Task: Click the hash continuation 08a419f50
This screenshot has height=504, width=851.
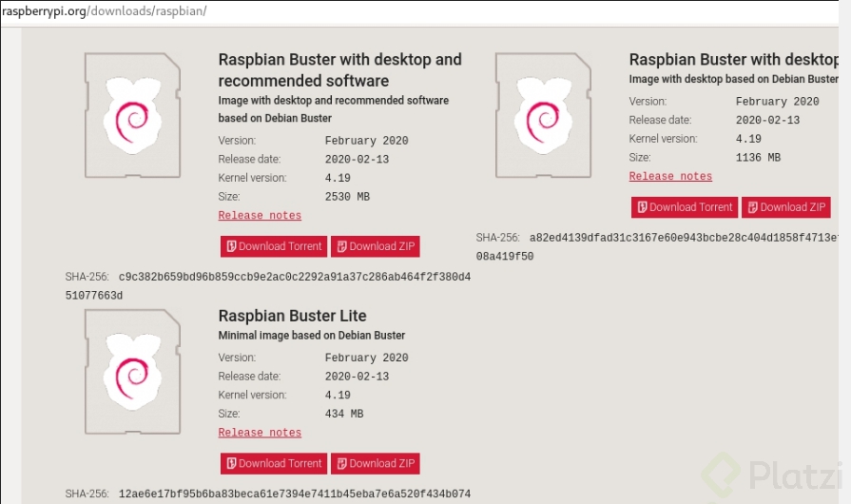Action: tap(505, 257)
